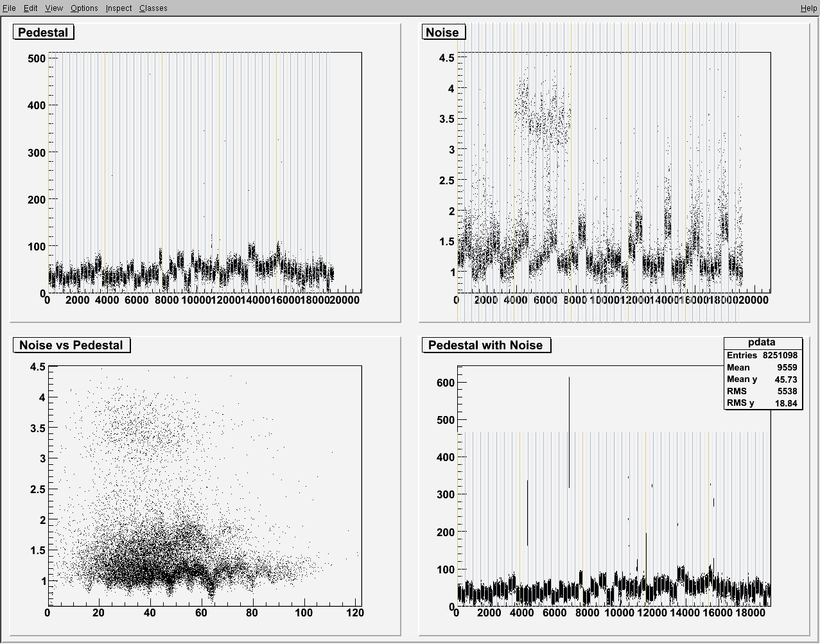The height and width of the screenshot is (644, 820).
Task: Click the 20000 label on Noise plot x-axis
Action: [x=753, y=300]
